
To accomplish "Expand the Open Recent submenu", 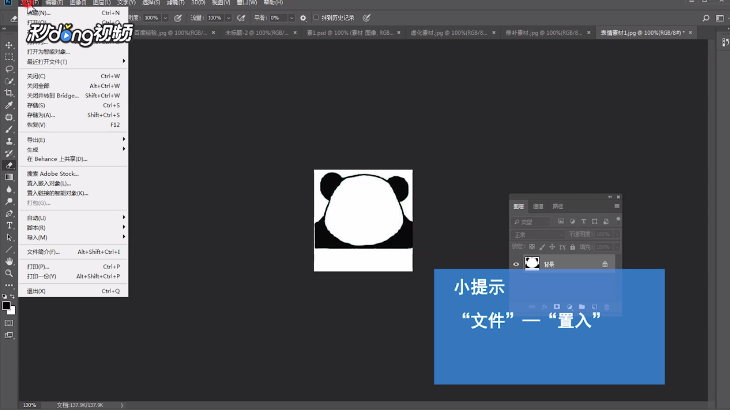I will [x=73, y=61].
